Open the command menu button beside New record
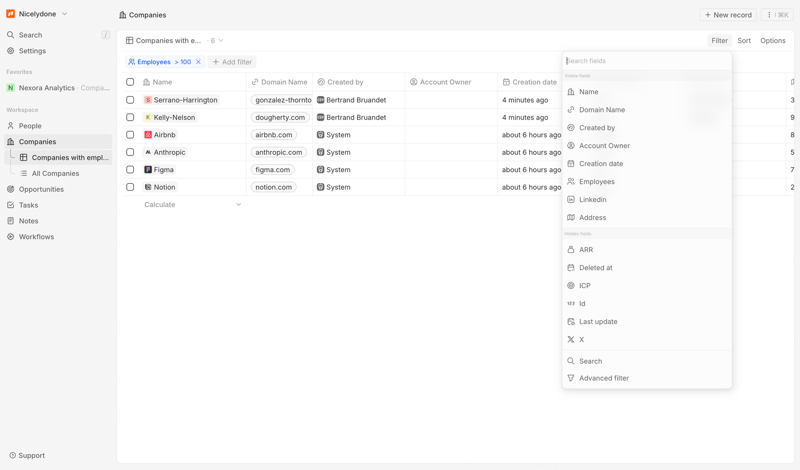The image size is (800, 470). 778,15
